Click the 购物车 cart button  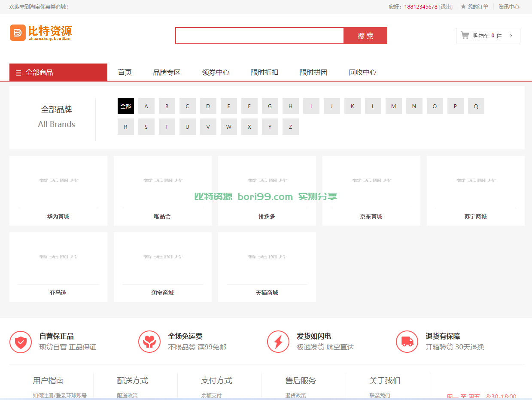coord(488,36)
